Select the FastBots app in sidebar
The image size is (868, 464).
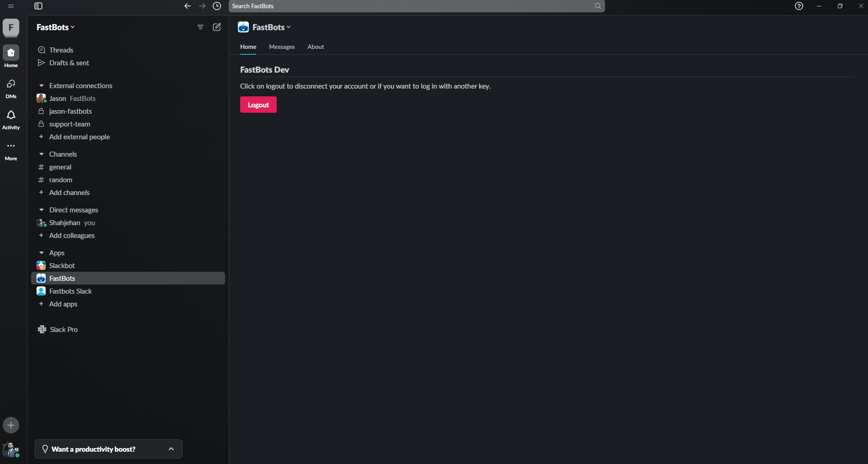click(x=128, y=278)
